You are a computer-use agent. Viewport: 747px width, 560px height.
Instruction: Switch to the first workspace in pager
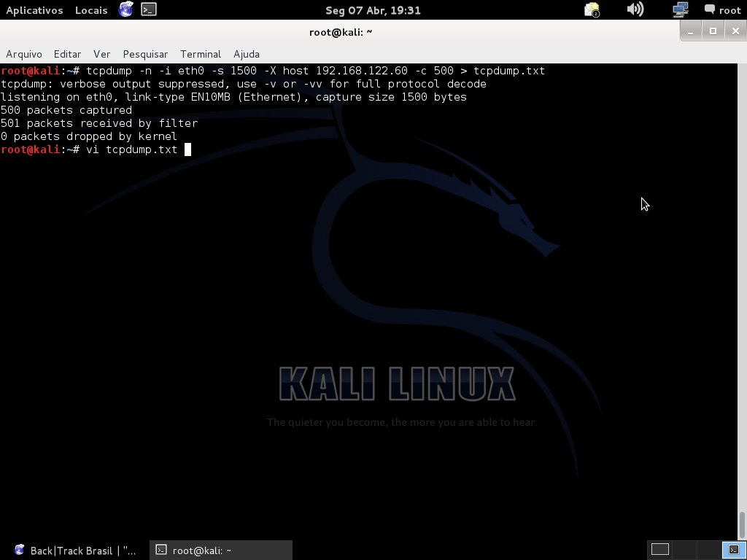pyautogui.click(x=660, y=550)
